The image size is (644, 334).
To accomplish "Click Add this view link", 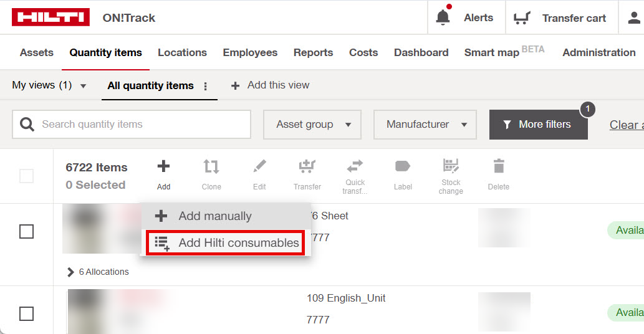I will [x=271, y=85].
